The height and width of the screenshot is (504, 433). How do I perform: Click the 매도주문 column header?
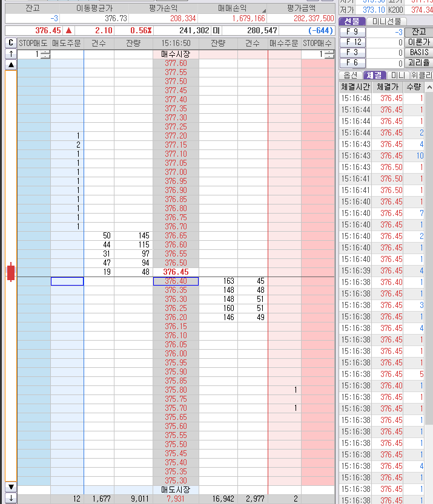tap(67, 43)
